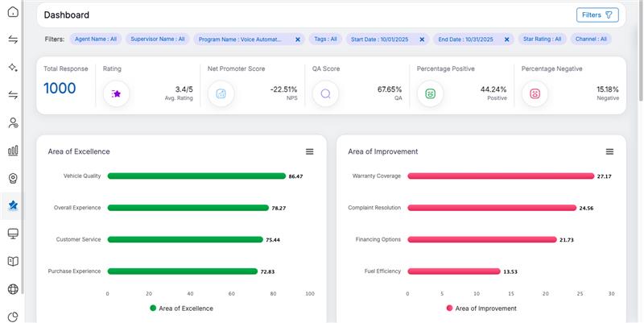Toggle Area of Excellence legend item
644x323 pixels.
181,309
